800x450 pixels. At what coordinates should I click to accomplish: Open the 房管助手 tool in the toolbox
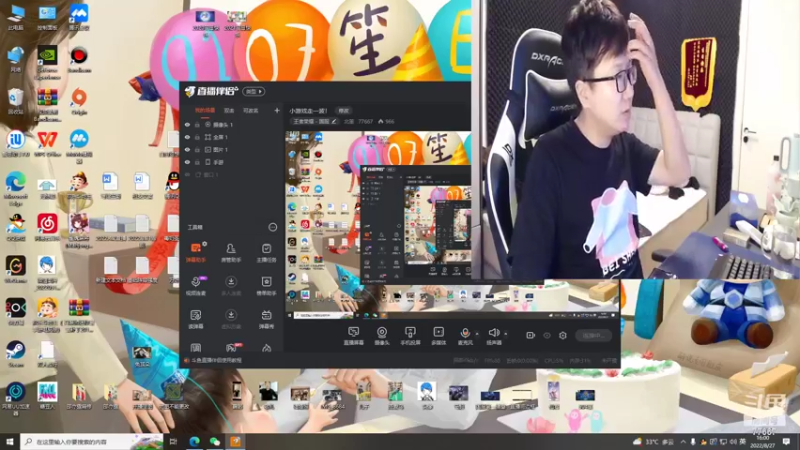(231, 253)
